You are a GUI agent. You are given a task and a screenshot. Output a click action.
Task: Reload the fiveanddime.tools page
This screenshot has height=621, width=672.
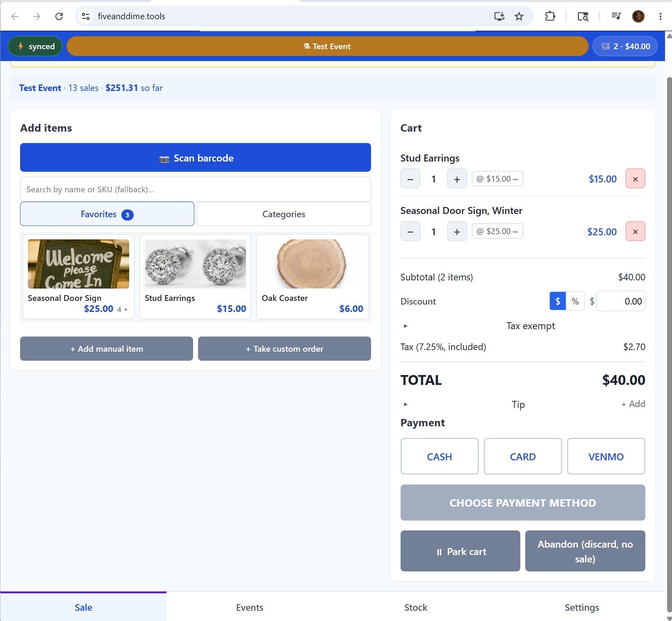(x=59, y=16)
